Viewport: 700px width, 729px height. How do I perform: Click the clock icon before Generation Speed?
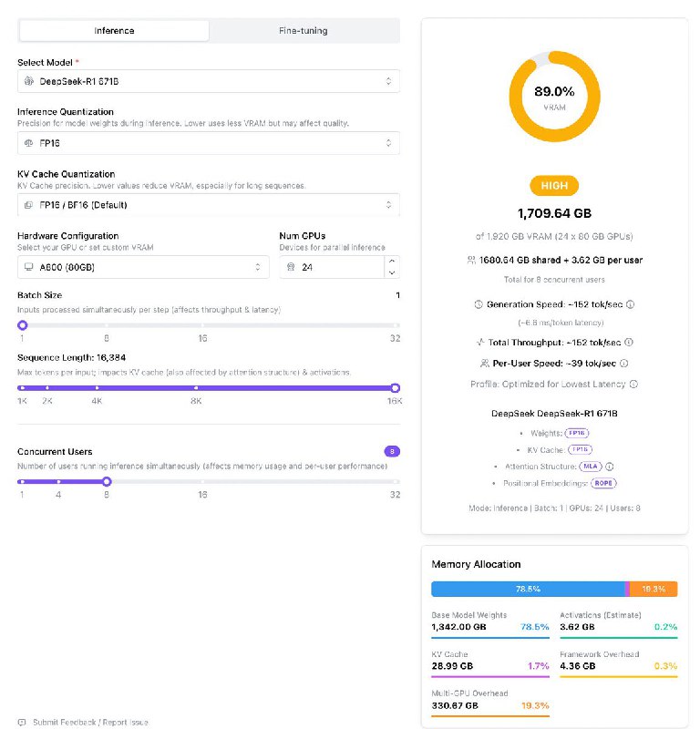coord(479,304)
